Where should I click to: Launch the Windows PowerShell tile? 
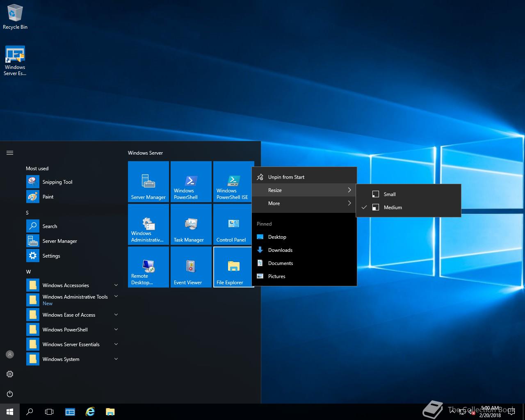tap(191, 182)
